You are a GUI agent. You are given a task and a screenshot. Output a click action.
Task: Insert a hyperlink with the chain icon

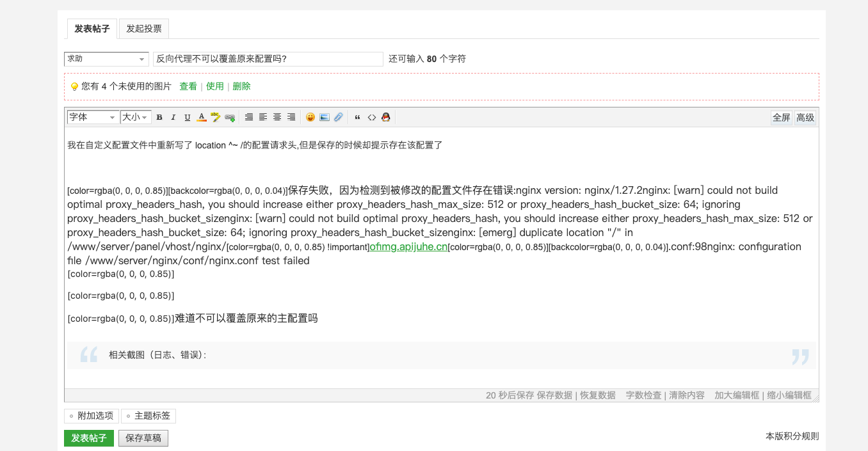230,117
